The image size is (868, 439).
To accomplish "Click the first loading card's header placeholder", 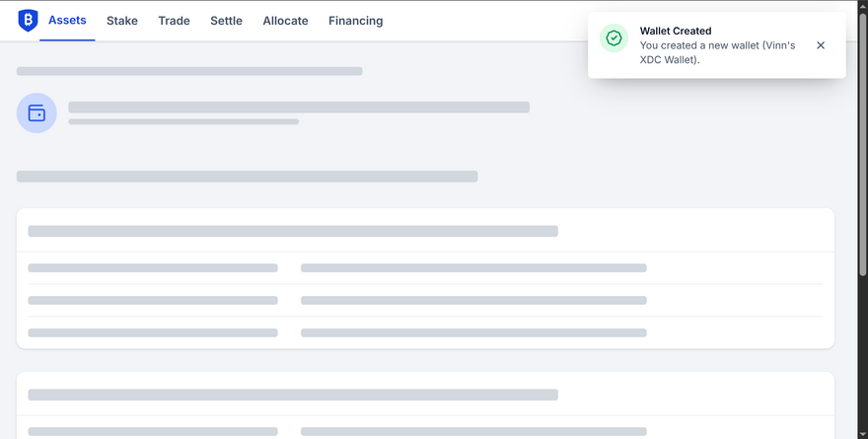I will pos(293,231).
